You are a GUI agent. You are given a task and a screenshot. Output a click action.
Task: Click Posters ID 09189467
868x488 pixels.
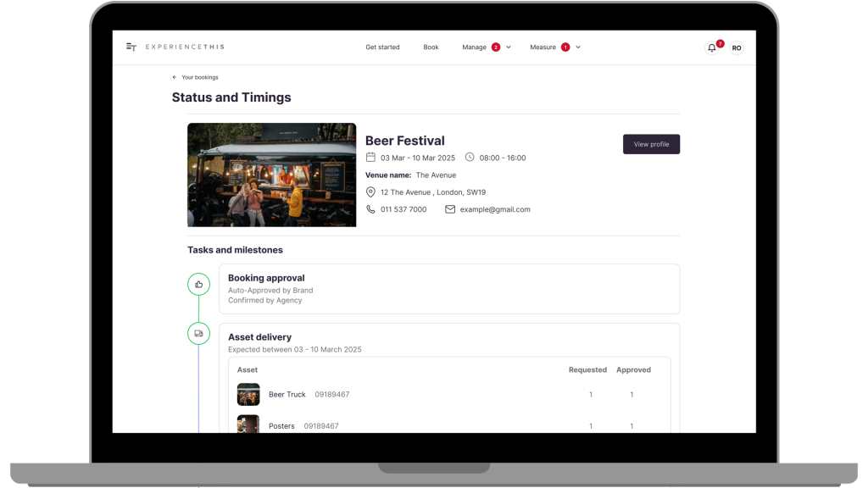click(x=321, y=426)
